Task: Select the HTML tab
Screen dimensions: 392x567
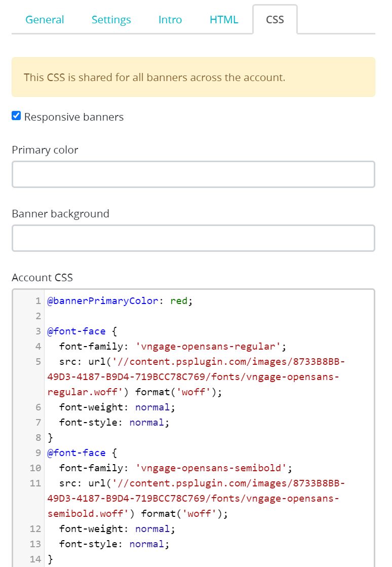Action: click(224, 20)
